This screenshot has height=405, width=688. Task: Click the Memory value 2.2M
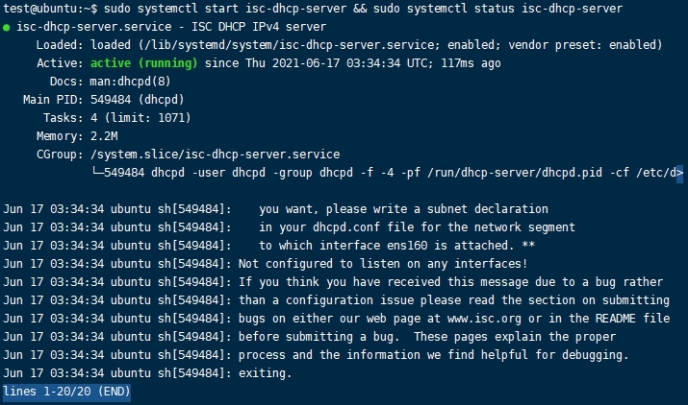pyautogui.click(x=103, y=136)
